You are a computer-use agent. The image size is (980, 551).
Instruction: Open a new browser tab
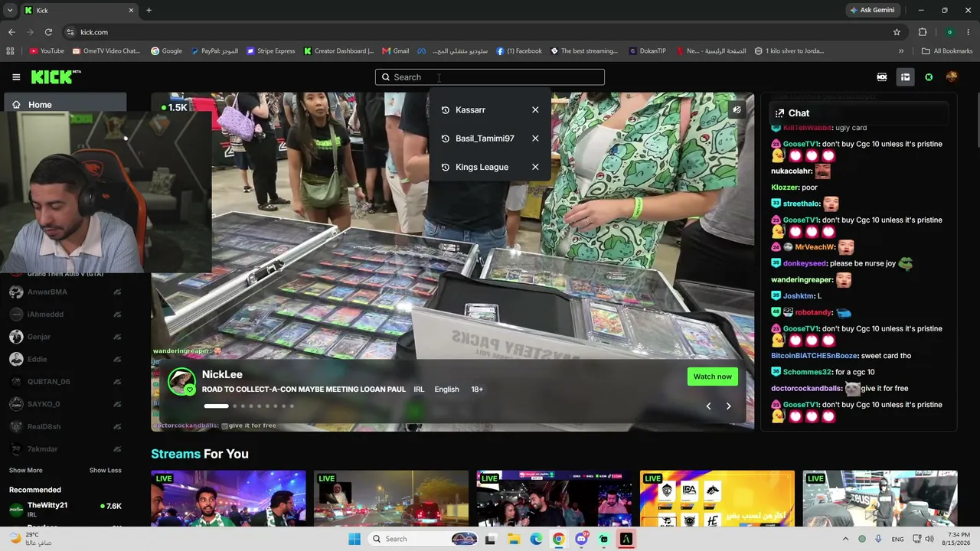pyautogui.click(x=149, y=10)
